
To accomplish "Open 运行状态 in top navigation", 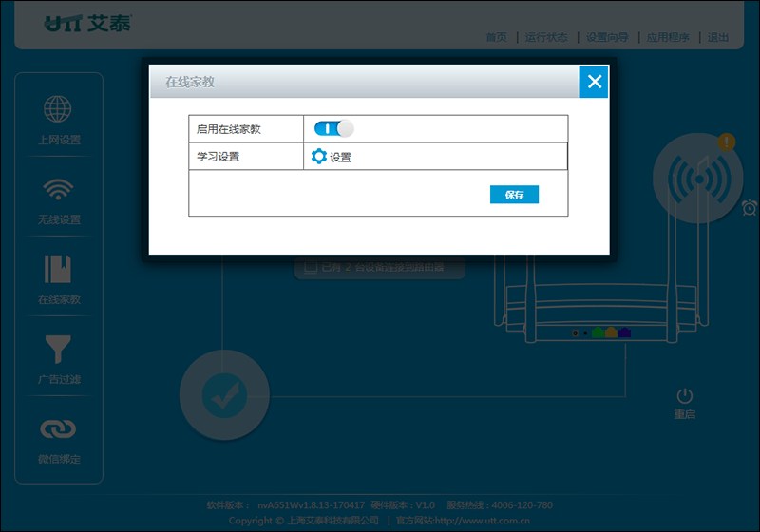I will pos(546,37).
